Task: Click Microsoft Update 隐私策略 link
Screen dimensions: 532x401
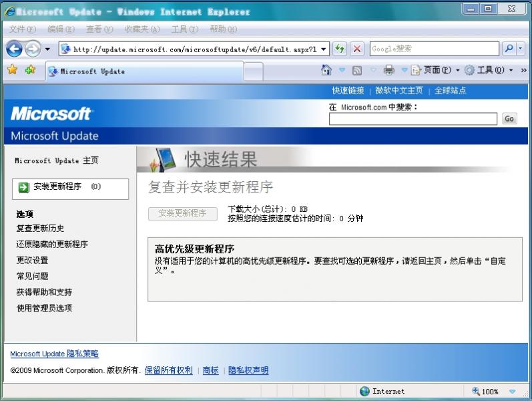Action: pos(54,354)
